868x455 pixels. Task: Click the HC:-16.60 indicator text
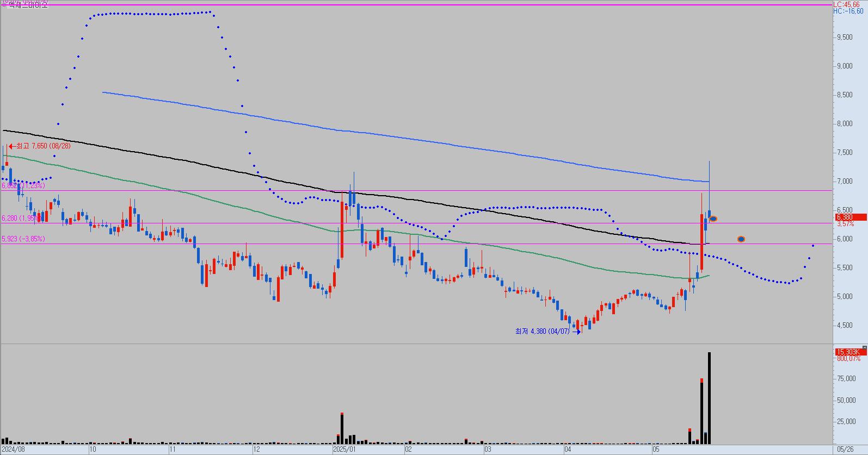(848, 11)
